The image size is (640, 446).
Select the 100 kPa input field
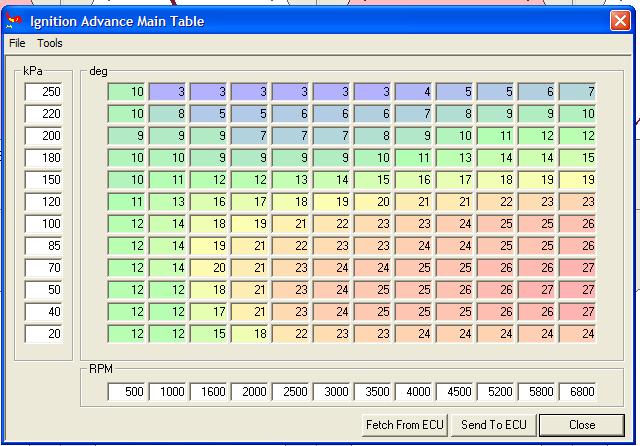click(43, 224)
